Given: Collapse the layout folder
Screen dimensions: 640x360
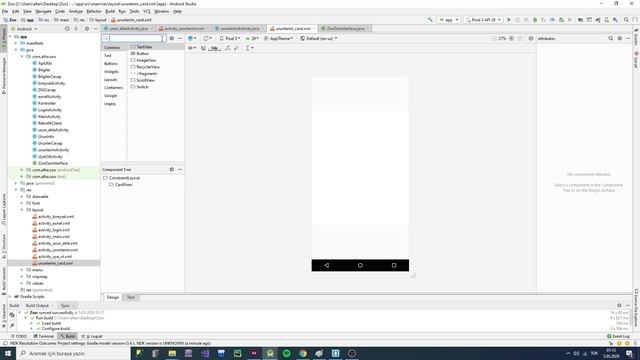Looking at the screenshot, I should [x=22, y=210].
